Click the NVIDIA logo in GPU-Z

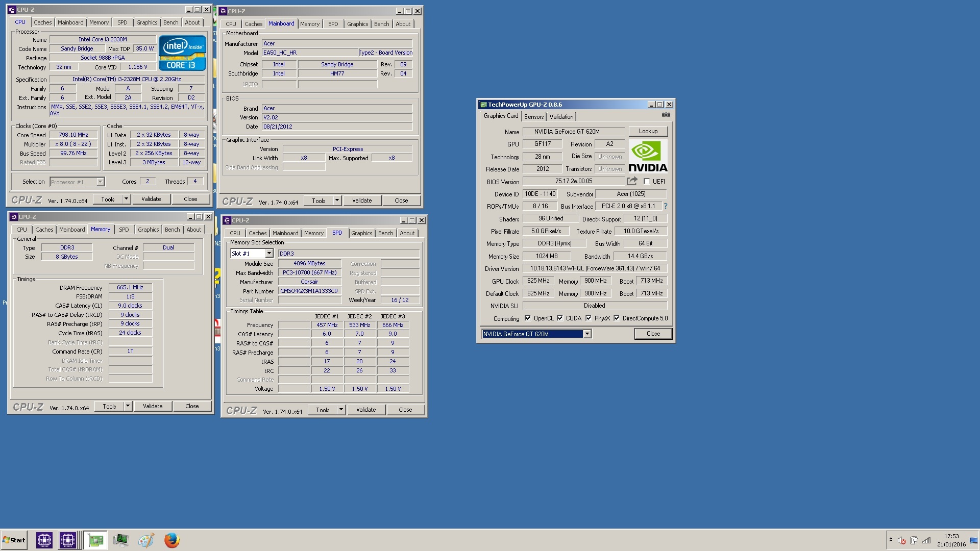tap(648, 156)
